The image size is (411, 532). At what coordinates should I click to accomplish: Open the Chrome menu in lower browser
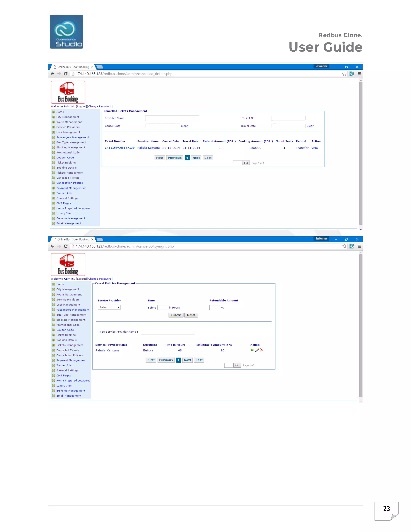[x=359, y=246]
